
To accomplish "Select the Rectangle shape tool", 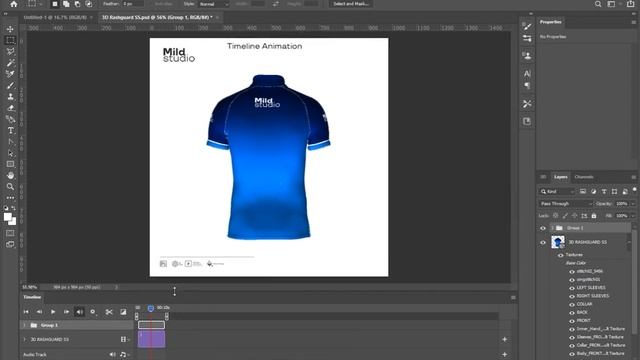I will 10,164.
